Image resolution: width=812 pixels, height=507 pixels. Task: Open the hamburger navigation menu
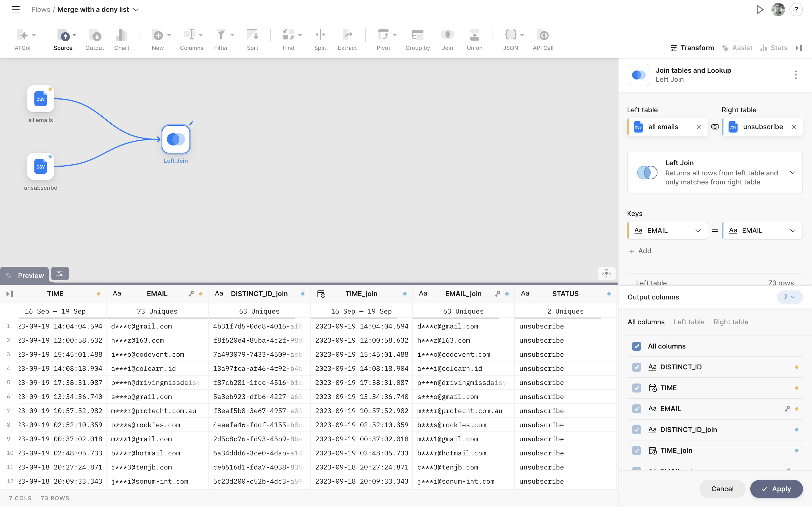click(16, 9)
